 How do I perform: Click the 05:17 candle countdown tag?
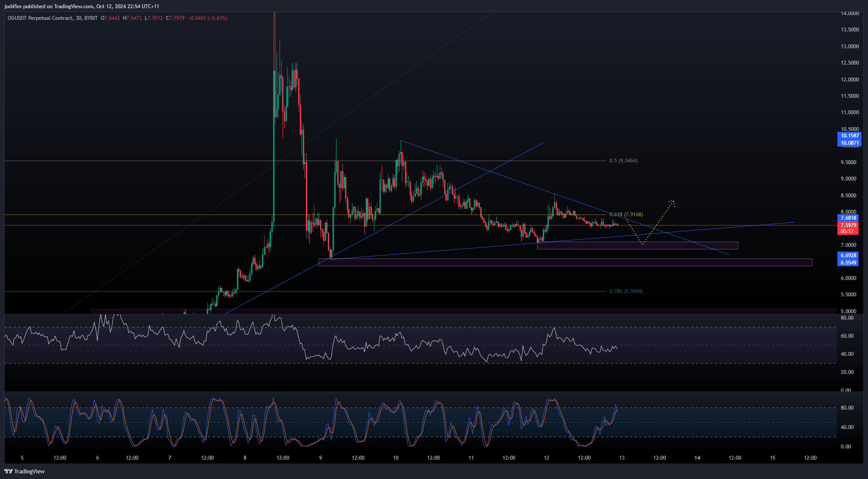click(847, 231)
